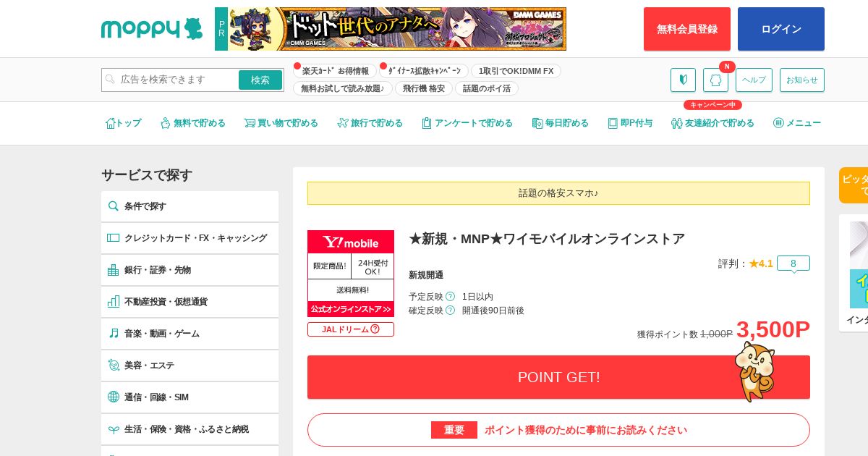Image resolution: width=868 pixels, height=456 pixels.
Task: Open the 1取引でOK!DMM FX tag
Action: click(516, 71)
